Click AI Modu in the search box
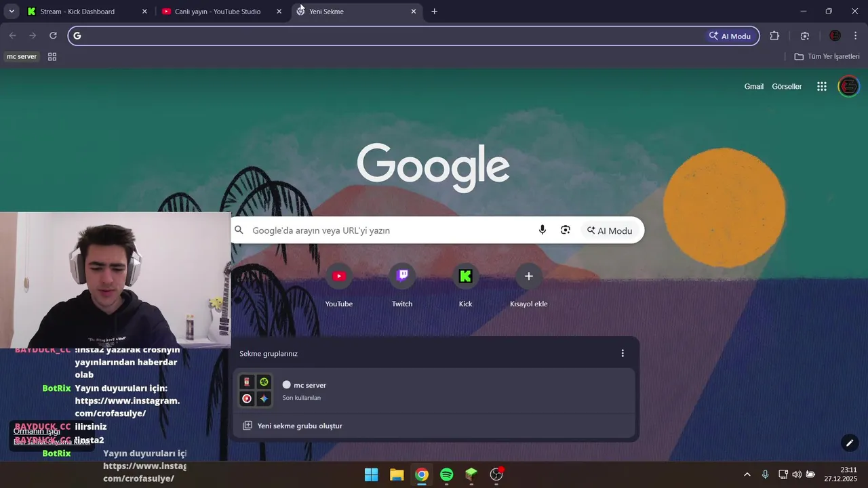Viewport: 868px width, 488px height. tap(609, 230)
